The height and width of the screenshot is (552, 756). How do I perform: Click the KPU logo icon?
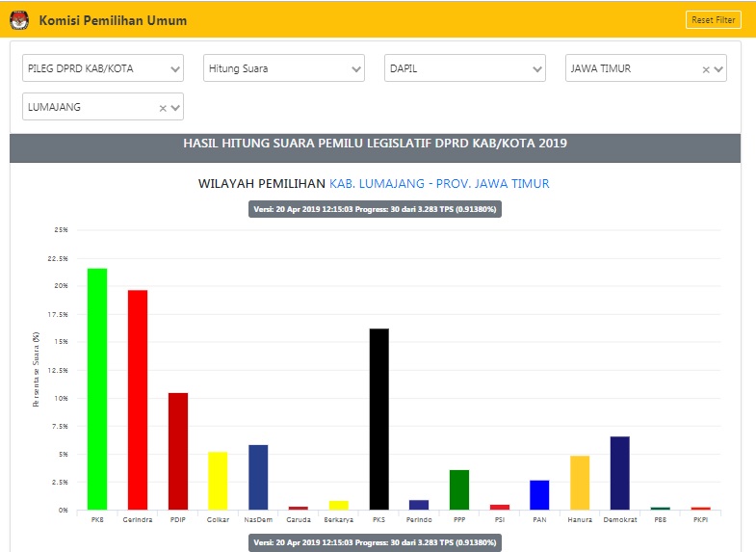[x=20, y=20]
